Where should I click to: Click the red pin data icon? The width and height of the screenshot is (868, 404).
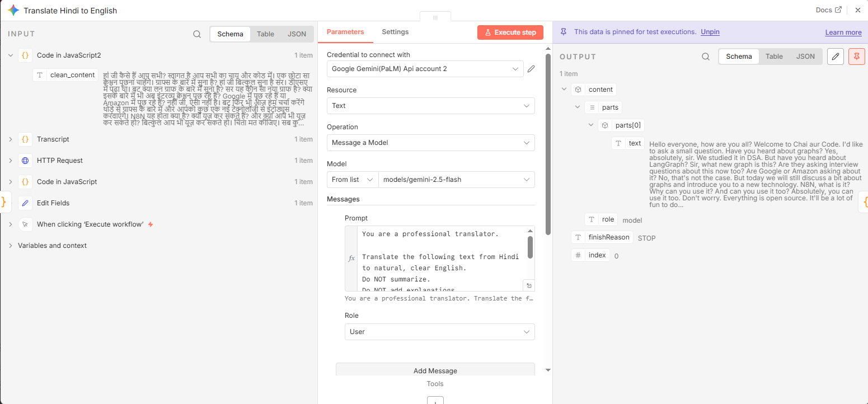point(856,57)
